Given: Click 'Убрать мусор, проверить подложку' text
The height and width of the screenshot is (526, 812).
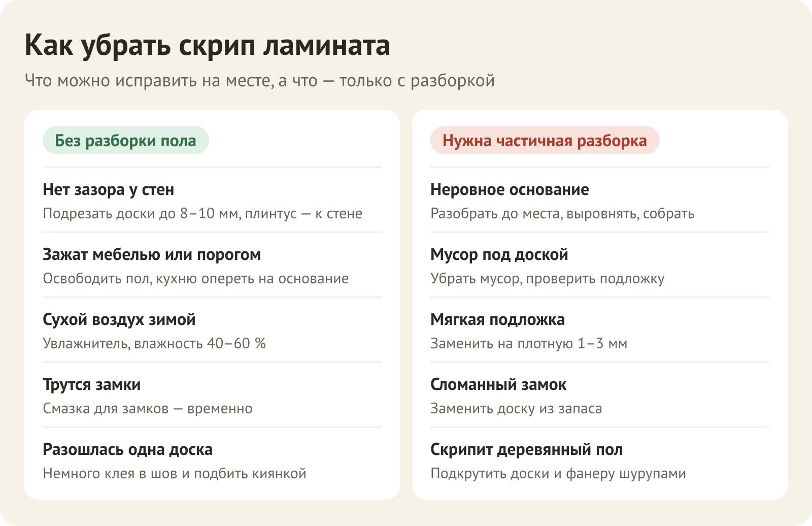Looking at the screenshot, I should 548,278.
